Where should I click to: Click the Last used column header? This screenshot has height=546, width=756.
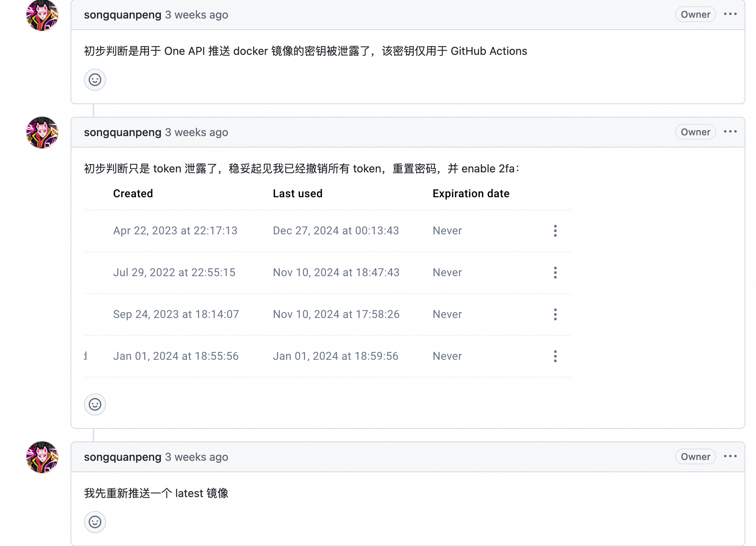298,194
